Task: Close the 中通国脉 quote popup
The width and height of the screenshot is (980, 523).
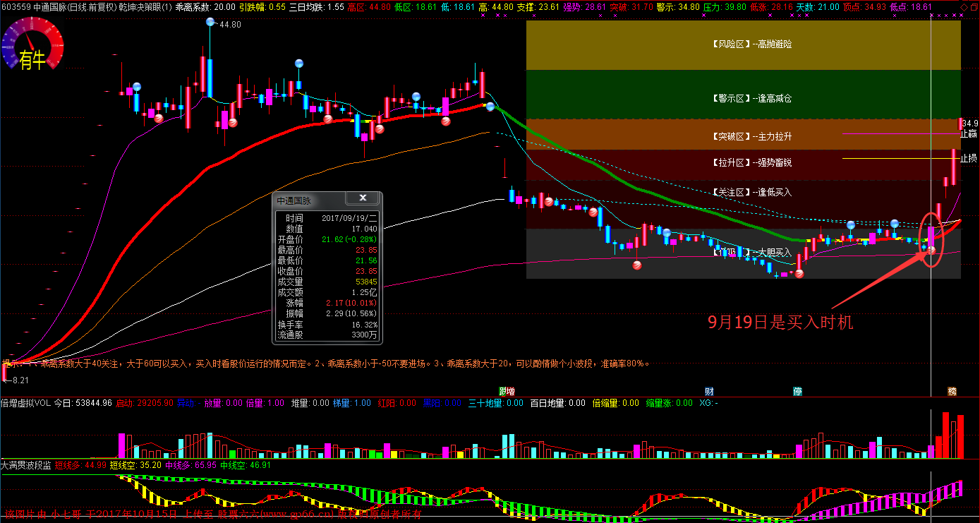Action: coord(363,198)
